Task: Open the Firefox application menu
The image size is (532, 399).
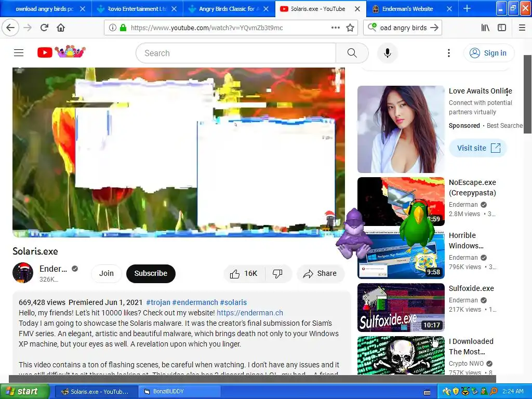Action: tap(522, 28)
